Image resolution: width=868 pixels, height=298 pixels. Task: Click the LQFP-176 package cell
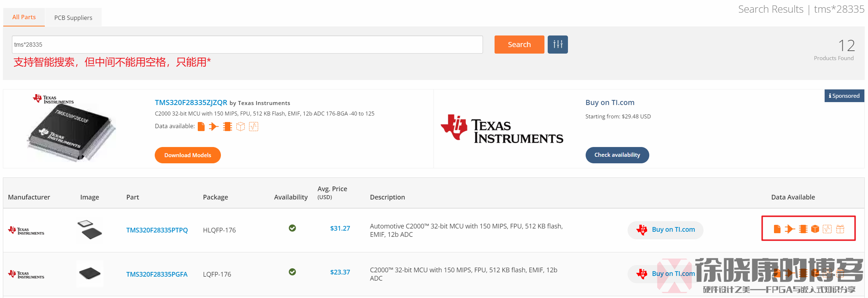(217, 274)
